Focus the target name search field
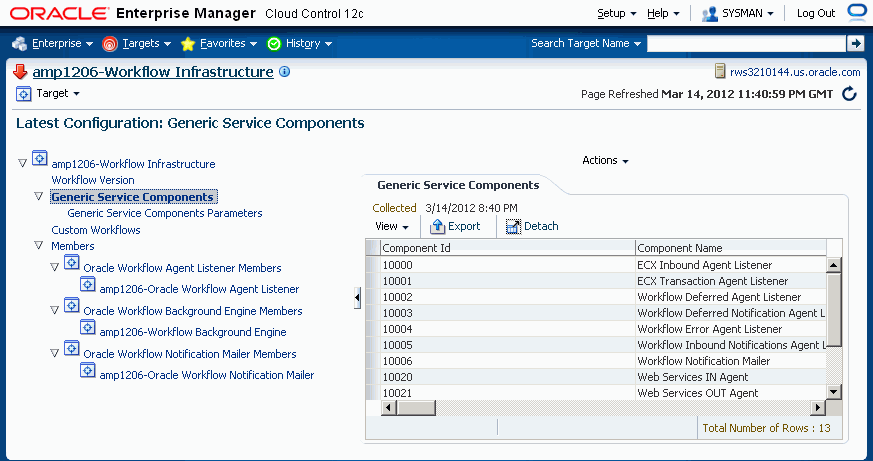This screenshot has width=873, height=461. coord(746,43)
